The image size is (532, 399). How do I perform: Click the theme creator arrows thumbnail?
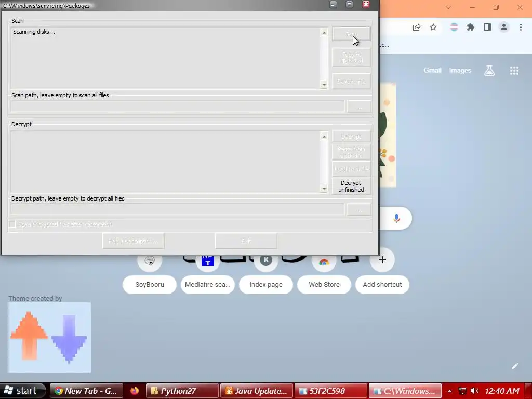pos(49,338)
